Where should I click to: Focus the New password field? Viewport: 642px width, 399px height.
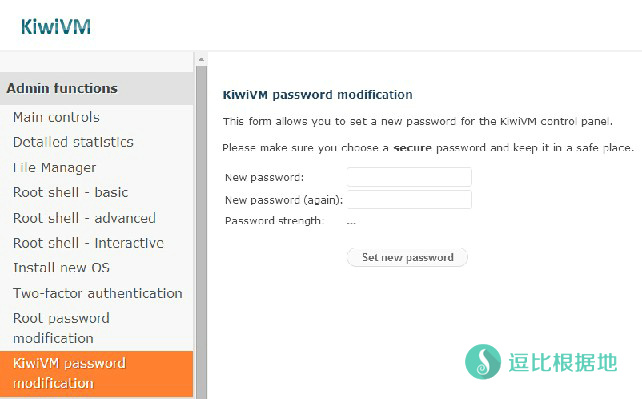[x=409, y=177]
